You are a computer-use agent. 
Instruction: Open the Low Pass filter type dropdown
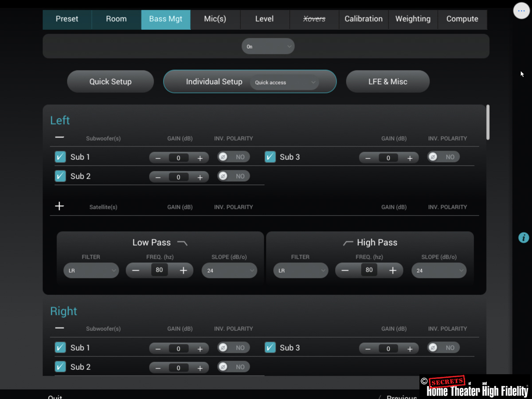[x=91, y=270]
